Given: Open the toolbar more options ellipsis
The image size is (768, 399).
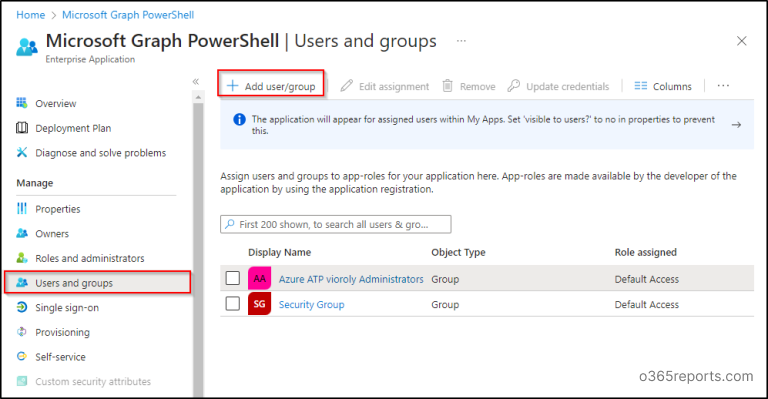Looking at the screenshot, I should [x=723, y=86].
